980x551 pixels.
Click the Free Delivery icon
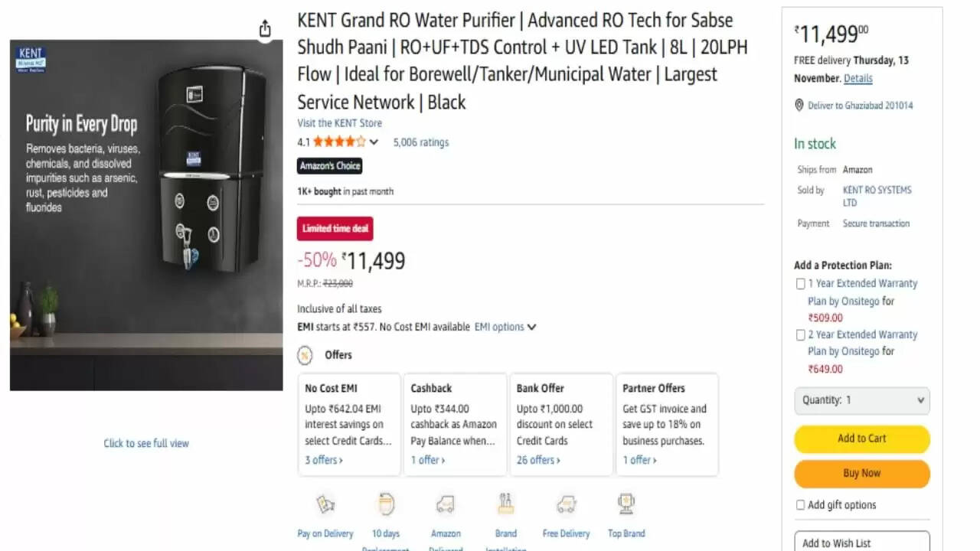click(566, 505)
